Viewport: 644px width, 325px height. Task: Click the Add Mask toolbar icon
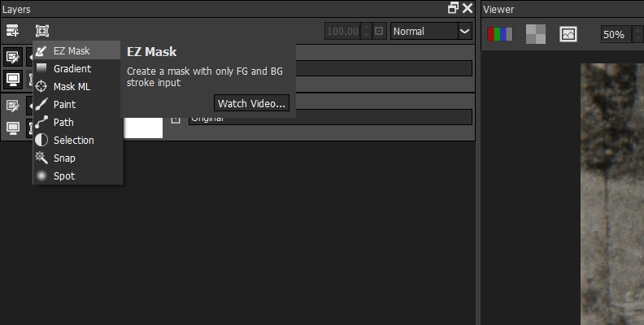[42, 31]
